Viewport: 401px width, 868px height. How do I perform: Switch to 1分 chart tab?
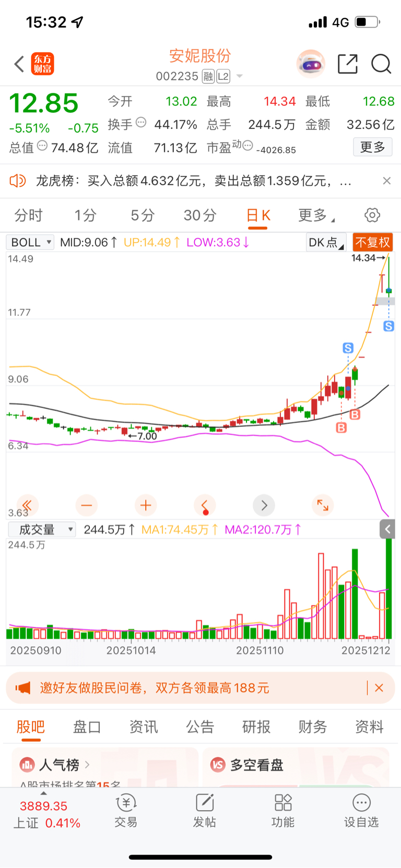pos(86,215)
